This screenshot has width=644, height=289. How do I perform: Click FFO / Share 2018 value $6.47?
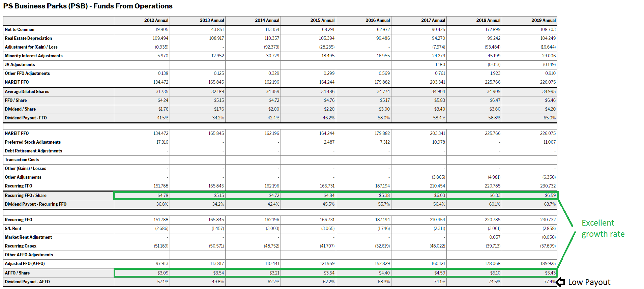(x=495, y=100)
